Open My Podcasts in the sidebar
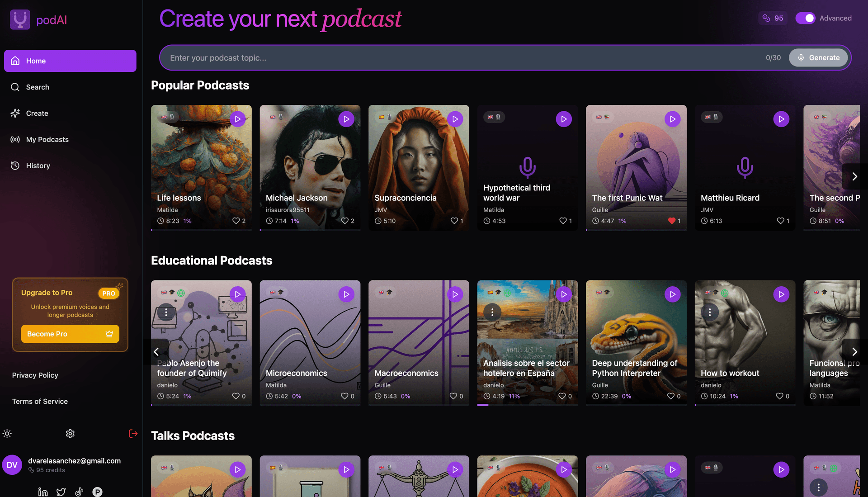This screenshot has height=497, width=868. 47,139
